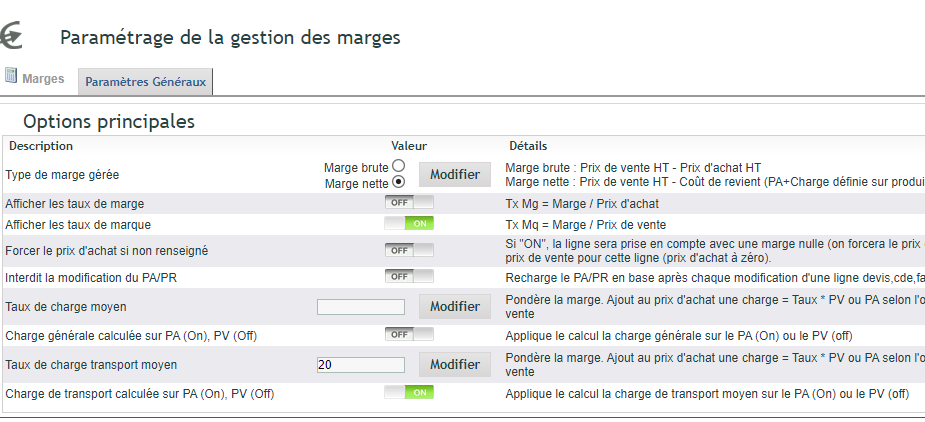Click the Taux de charge moyen input field

(x=361, y=307)
